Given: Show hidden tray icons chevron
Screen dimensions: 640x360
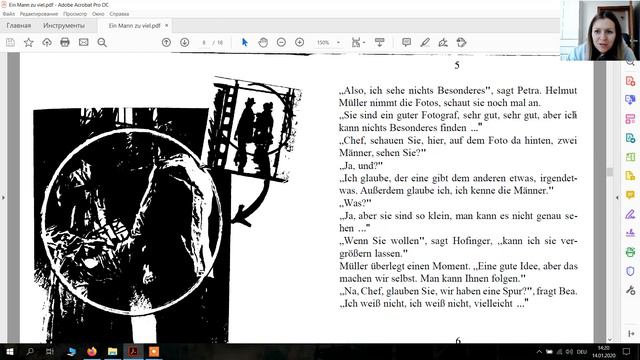Looking at the screenshot, I should [x=539, y=352].
